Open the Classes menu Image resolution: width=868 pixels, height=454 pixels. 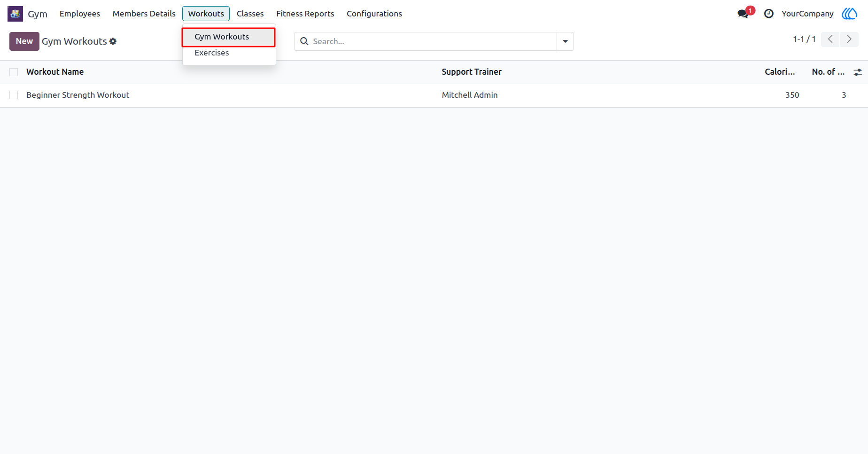coord(250,14)
